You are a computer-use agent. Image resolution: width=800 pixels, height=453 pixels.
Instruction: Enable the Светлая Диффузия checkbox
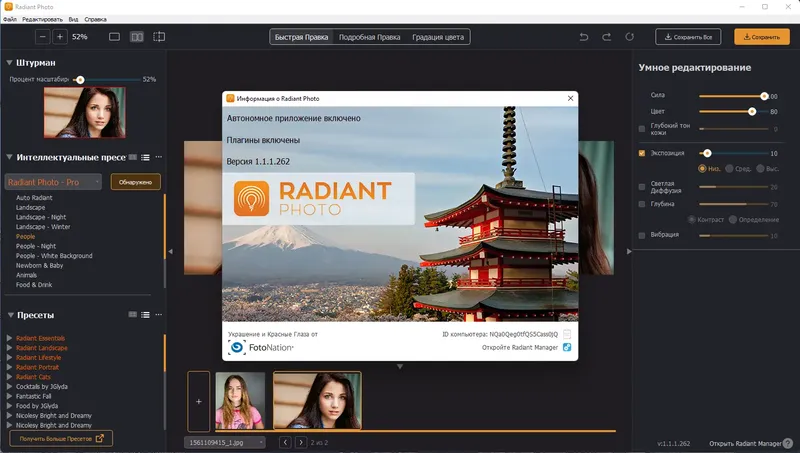[x=642, y=187]
